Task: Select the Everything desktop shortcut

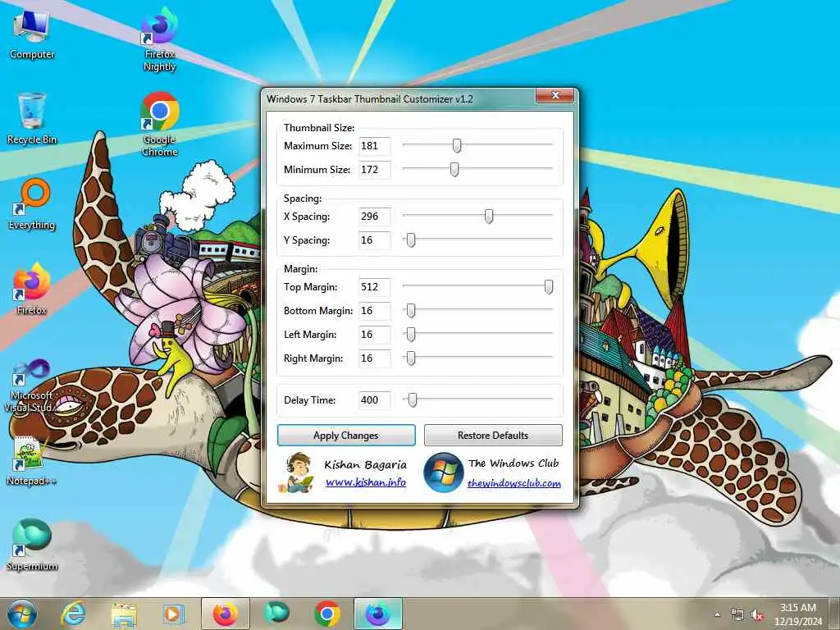Action: pos(32,204)
